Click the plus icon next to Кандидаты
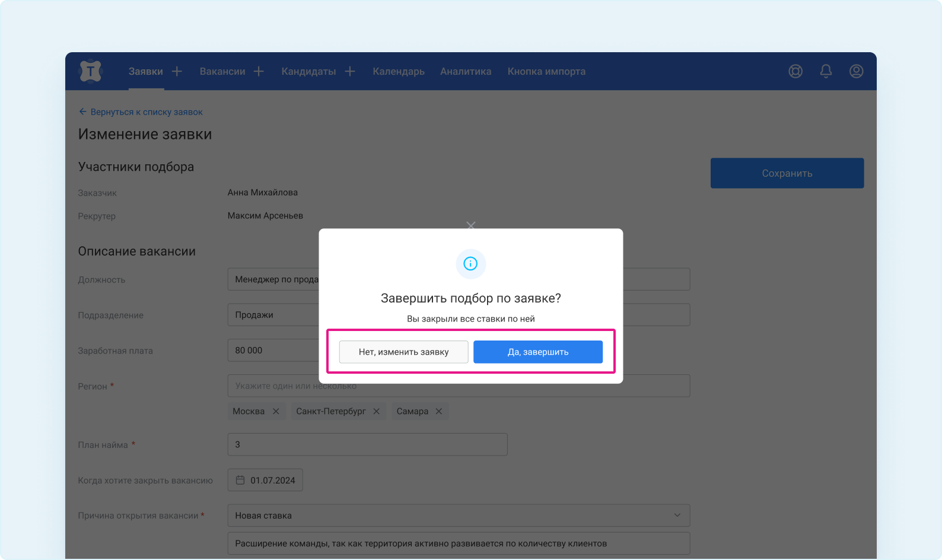Screen dimensions: 942x560 (x=350, y=71)
